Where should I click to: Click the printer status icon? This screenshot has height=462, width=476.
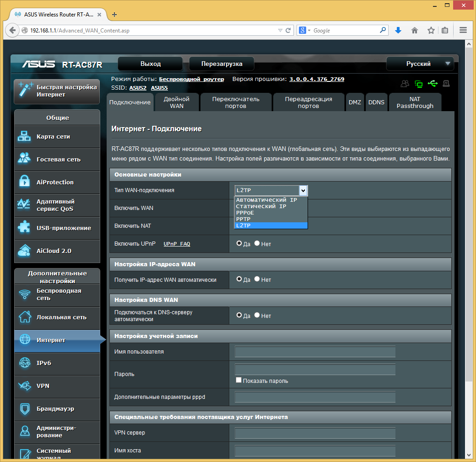446,83
